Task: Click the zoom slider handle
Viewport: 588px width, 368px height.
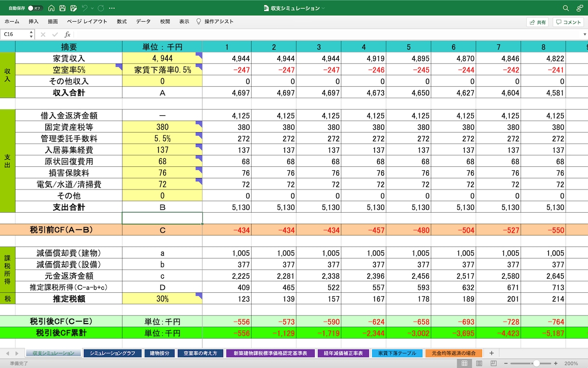Action: [x=536, y=363]
